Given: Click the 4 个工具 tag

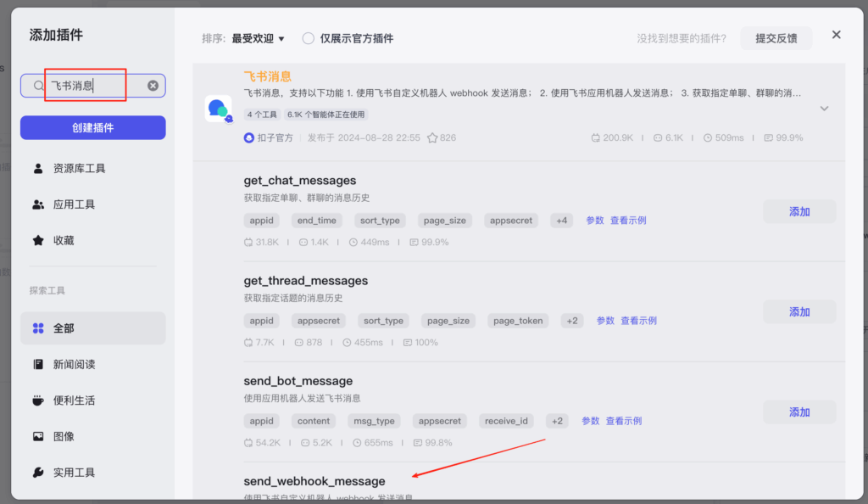Looking at the screenshot, I should pos(262,115).
